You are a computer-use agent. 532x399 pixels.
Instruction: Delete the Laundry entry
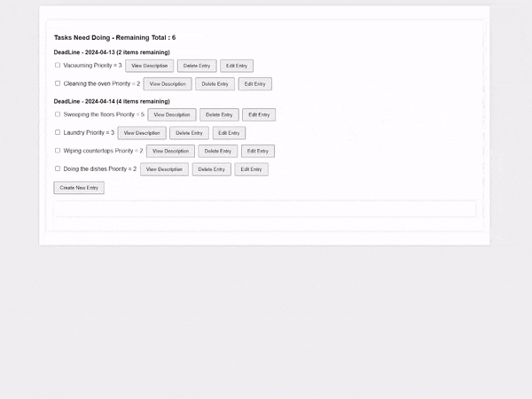[190, 133]
